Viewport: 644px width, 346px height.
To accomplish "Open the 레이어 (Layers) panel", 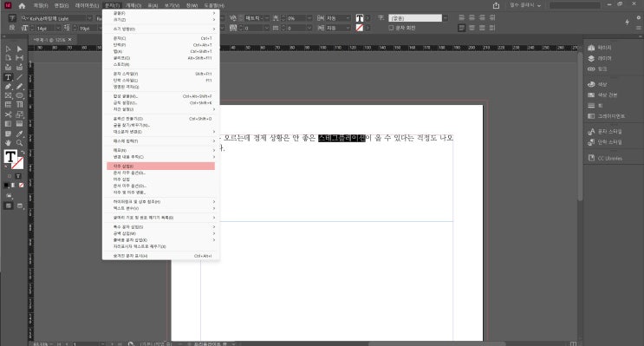I will click(x=600, y=58).
